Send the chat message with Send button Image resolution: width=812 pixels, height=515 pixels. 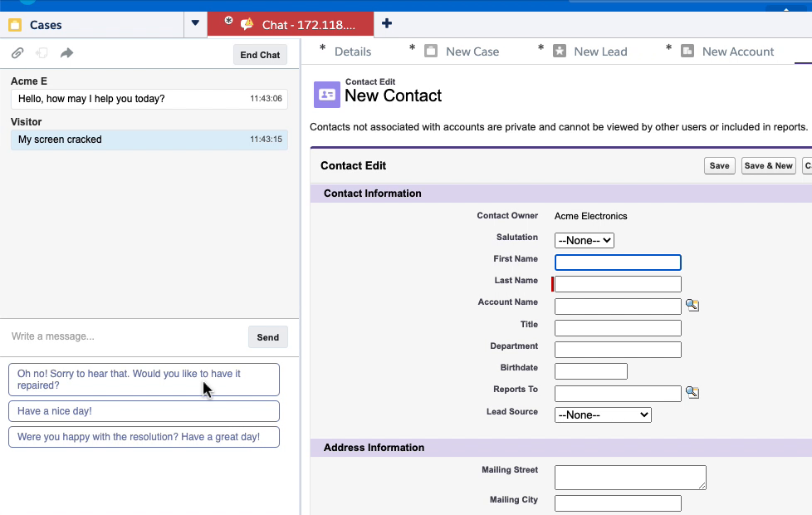point(267,337)
